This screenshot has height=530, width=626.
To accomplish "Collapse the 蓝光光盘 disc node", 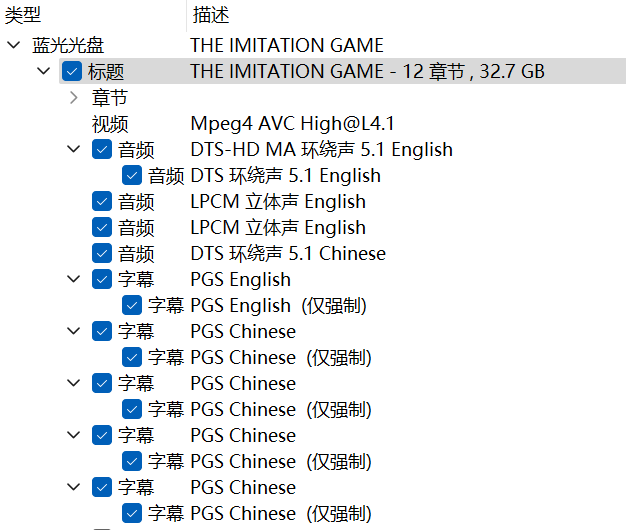I will (14, 45).
